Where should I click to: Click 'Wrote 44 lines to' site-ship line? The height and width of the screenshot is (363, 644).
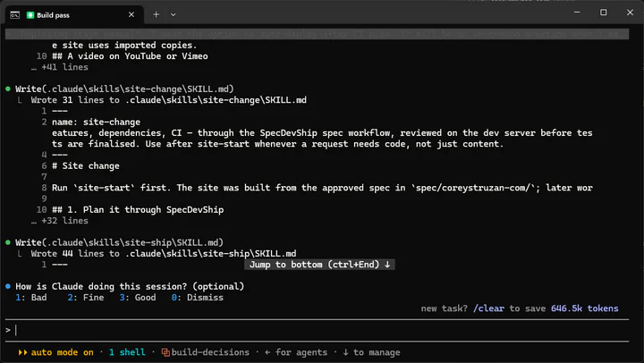[164, 253]
